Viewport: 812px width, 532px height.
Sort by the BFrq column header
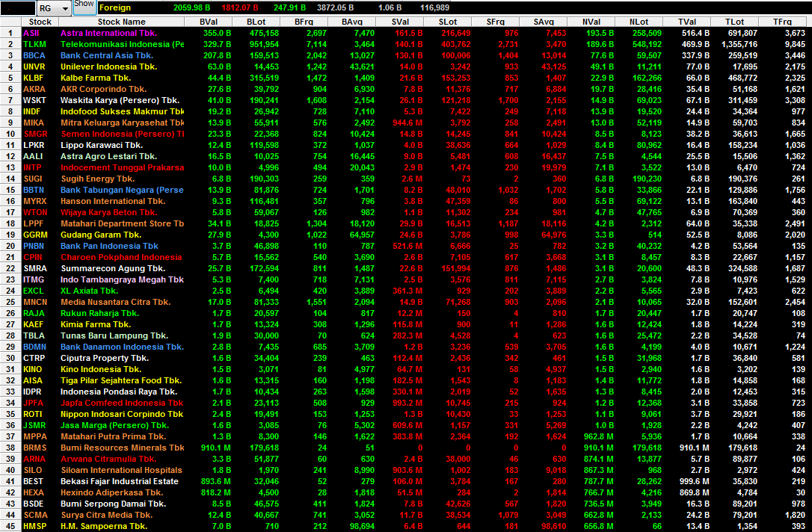pos(304,22)
